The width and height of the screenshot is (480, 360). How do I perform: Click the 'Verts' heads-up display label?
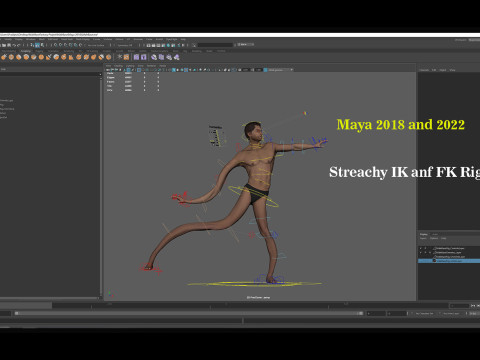tap(110, 73)
